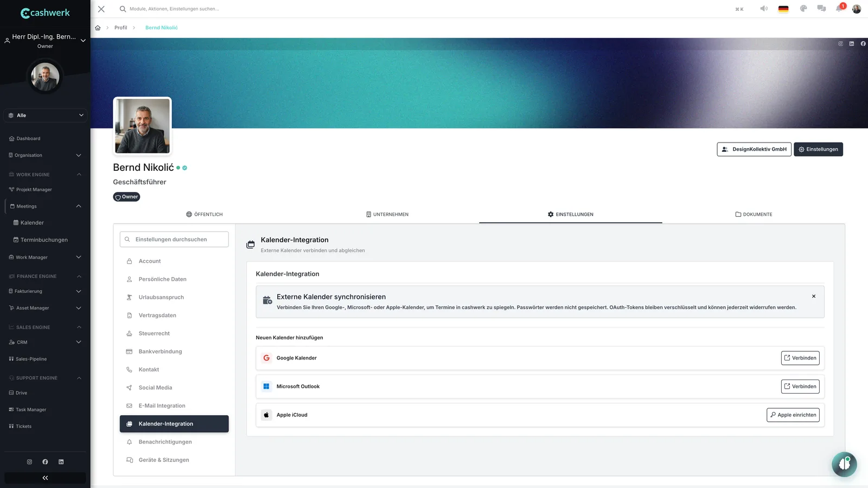Select Benachrichtigungen in settings list
This screenshot has width=868, height=488.
click(174, 442)
